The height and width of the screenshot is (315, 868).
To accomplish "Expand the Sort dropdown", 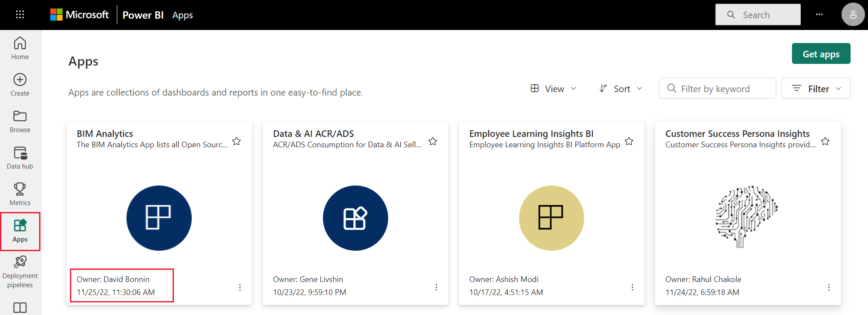I will click(621, 89).
